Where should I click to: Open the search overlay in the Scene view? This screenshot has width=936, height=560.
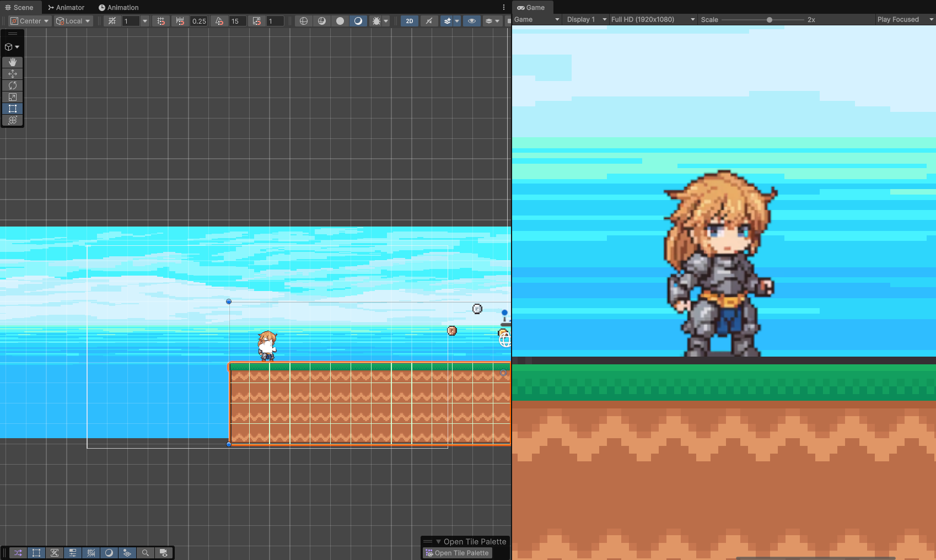(x=146, y=553)
